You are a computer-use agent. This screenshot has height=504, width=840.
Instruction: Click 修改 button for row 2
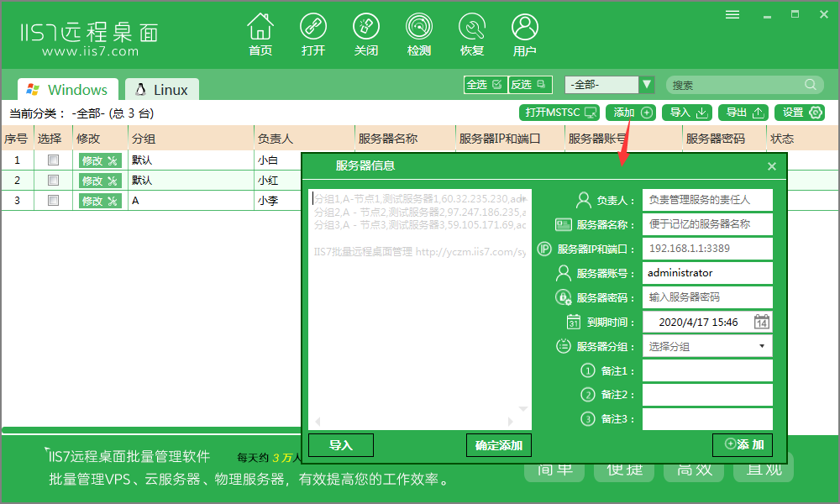click(100, 181)
